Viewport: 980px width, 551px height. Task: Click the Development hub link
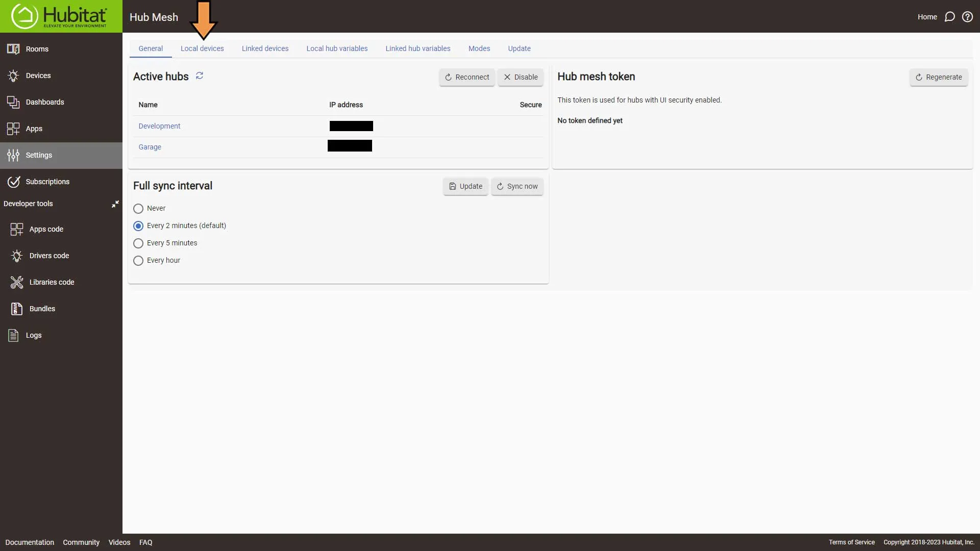coord(159,126)
